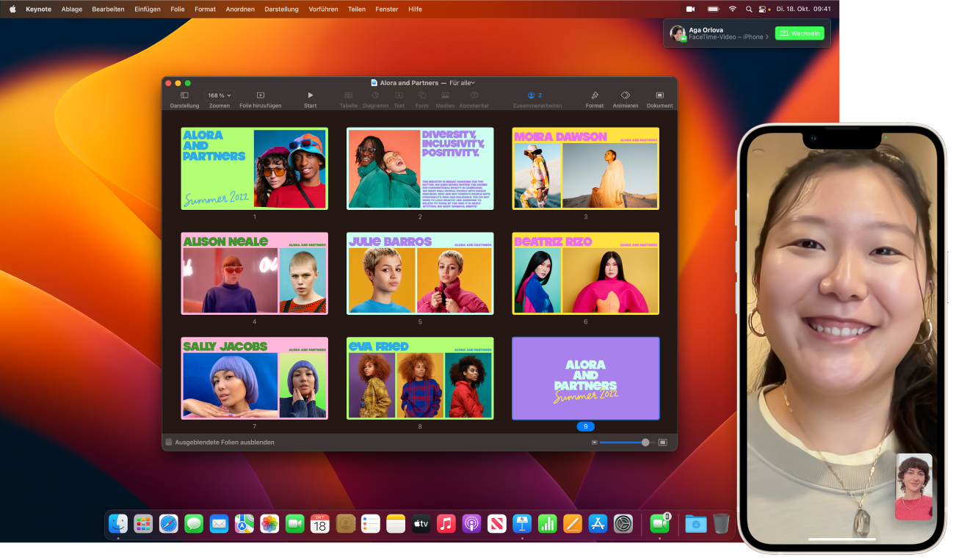This screenshot has height=560, width=953.
Task: Open the Format sidebar icon
Action: click(594, 96)
